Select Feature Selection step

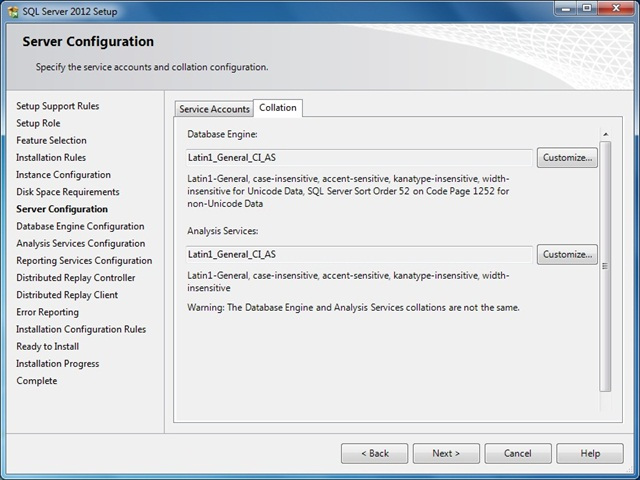point(51,140)
